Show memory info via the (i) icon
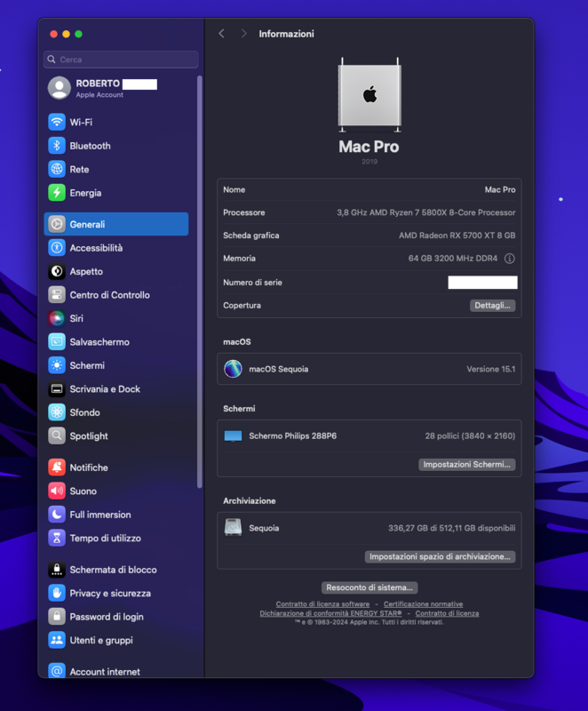The width and height of the screenshot is (588, 711). point(510,259)
